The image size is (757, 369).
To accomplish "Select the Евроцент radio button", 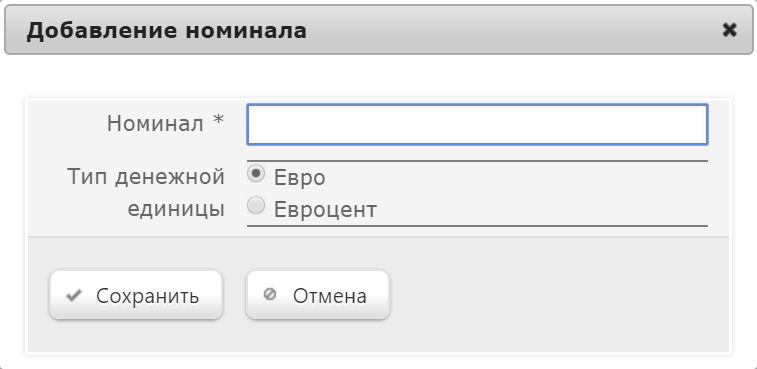I will coord(256,206).
